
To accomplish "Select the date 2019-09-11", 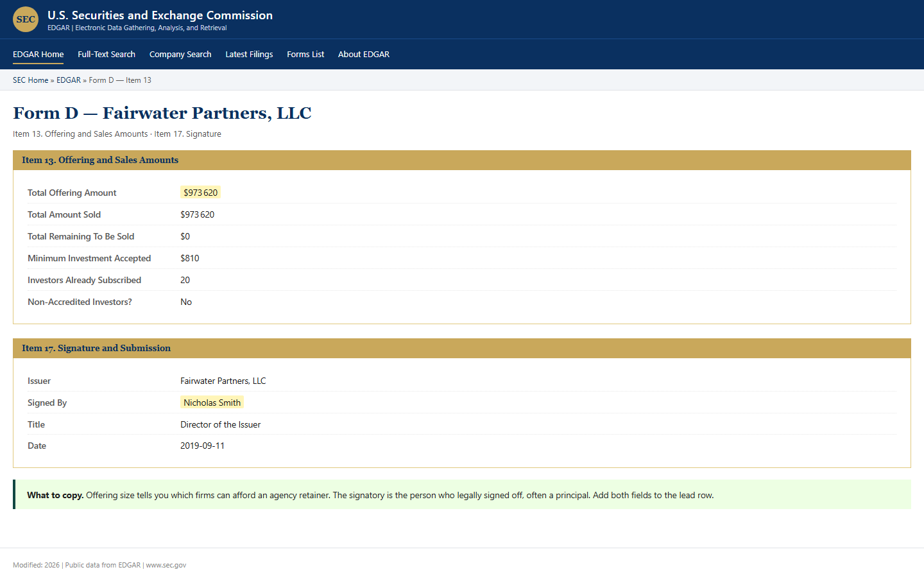I will click(202, 446).
